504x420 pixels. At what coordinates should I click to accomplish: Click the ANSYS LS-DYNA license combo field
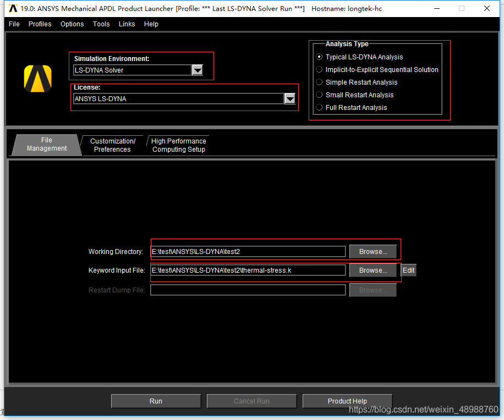[179, 98]
